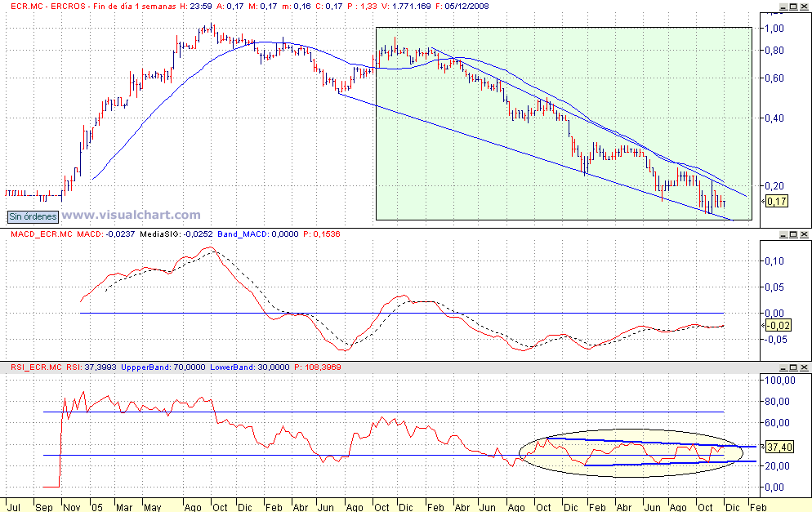Viewport: 812px width, 512px height.
Task: Click the Sin órdenes button
Action: pyautogui.click(x=33, y=216)
